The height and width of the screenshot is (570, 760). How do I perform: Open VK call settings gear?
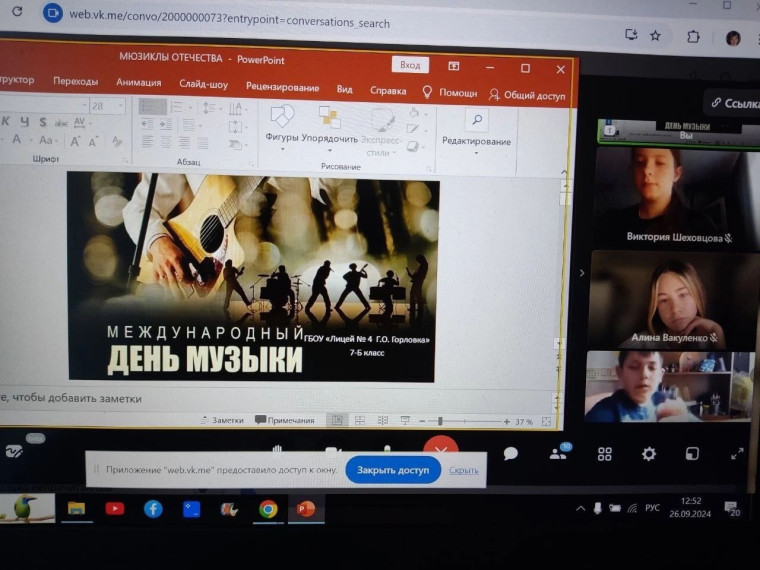(649, 454)
